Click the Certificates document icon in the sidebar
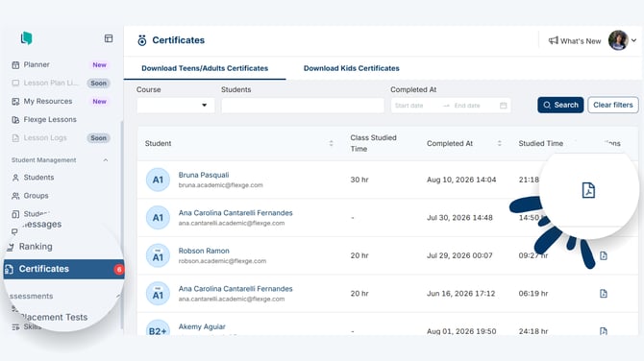The height and width of the screenshot is (361, 644). tap(9, 269)
